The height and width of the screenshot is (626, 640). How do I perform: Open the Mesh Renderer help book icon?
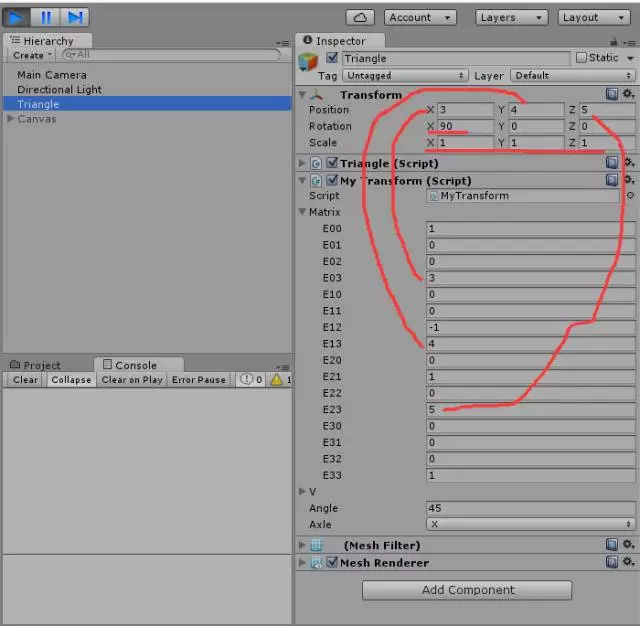click(x=611, y=562)
